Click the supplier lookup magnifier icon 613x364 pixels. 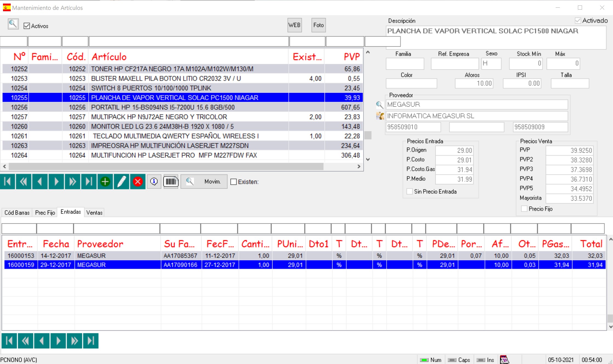pos(379,104)
